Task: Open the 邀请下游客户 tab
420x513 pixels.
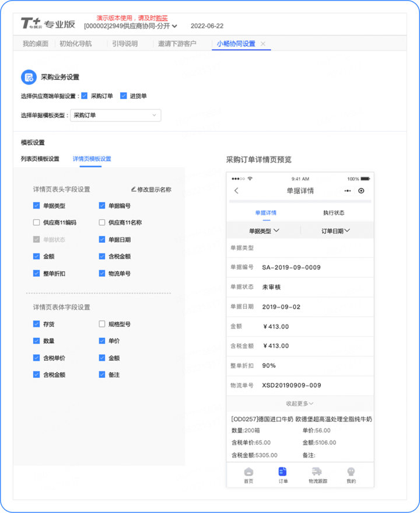Action: (177, 44)
